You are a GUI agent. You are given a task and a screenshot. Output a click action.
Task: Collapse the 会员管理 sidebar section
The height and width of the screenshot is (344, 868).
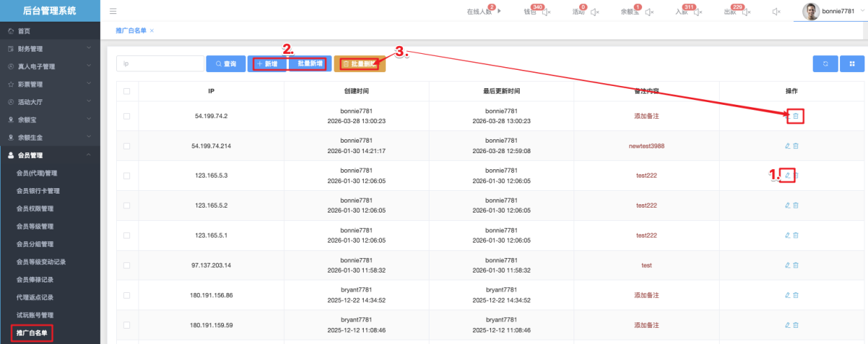50,155
